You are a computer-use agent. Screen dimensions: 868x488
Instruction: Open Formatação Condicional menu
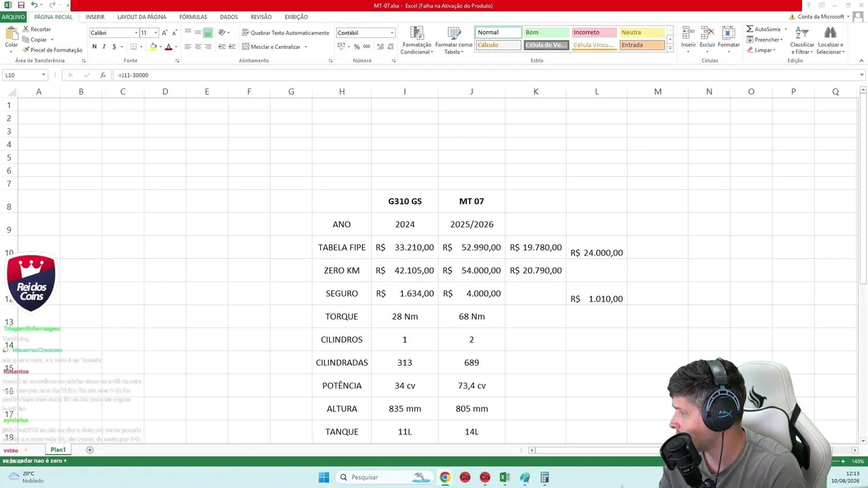tap(416, 41)
